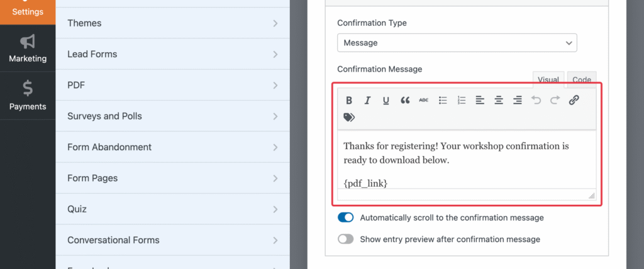Viewport: 644px width, 269px height.
Task: Open Payments sidebar section
Action: (28, 96)
